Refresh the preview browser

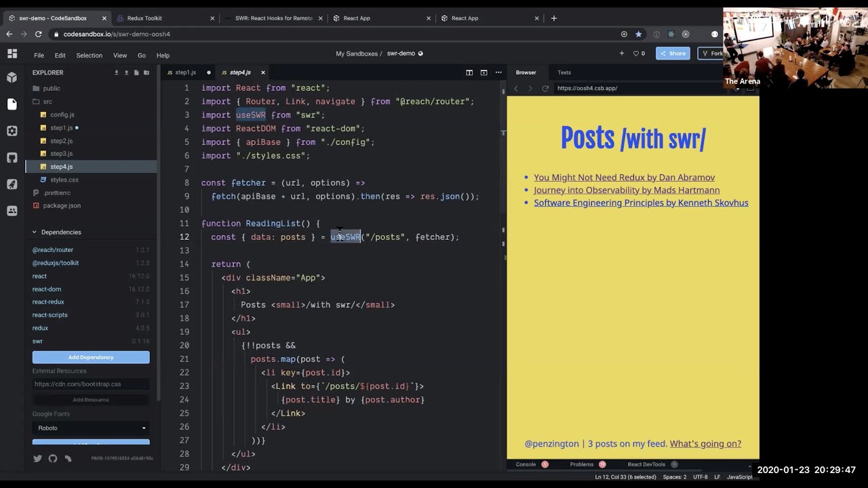545,88
